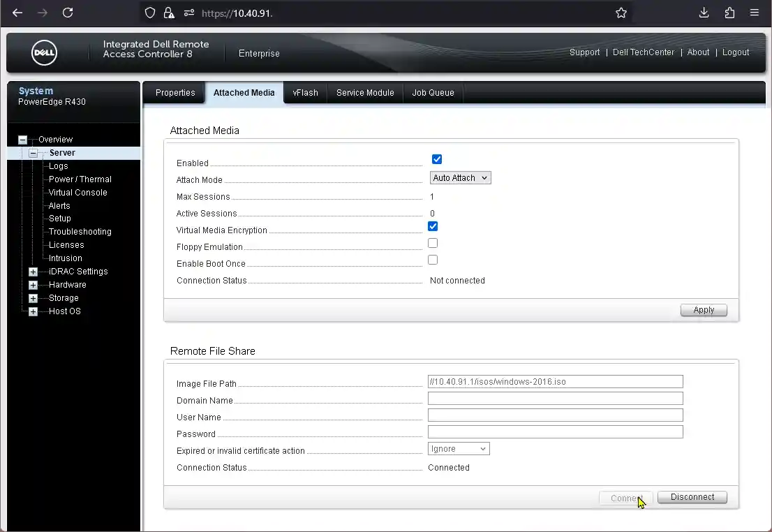This screenshot has width=772, height=532.
Task: Click the Logout link
Action: [736, 52]
